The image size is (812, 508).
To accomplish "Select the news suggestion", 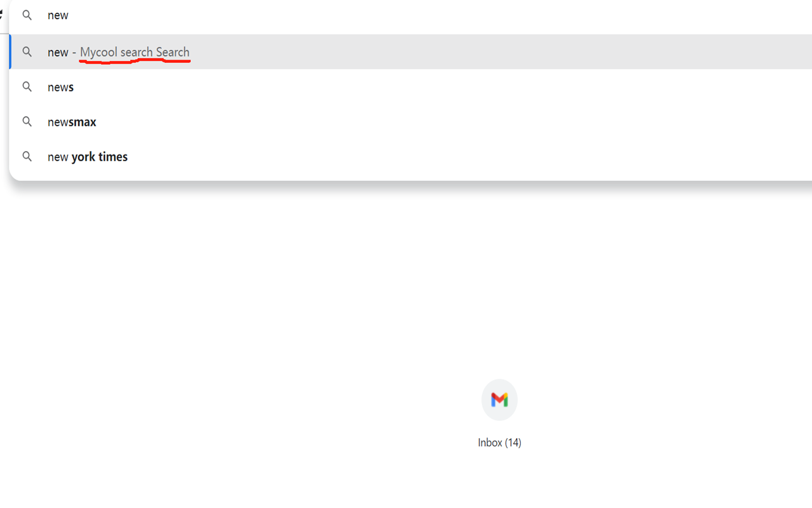I will (x=60, y=86).
